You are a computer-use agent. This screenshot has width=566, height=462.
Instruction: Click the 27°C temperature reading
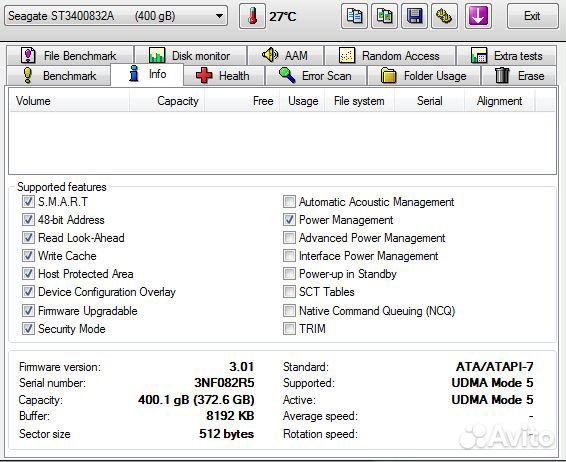(283, 17)
